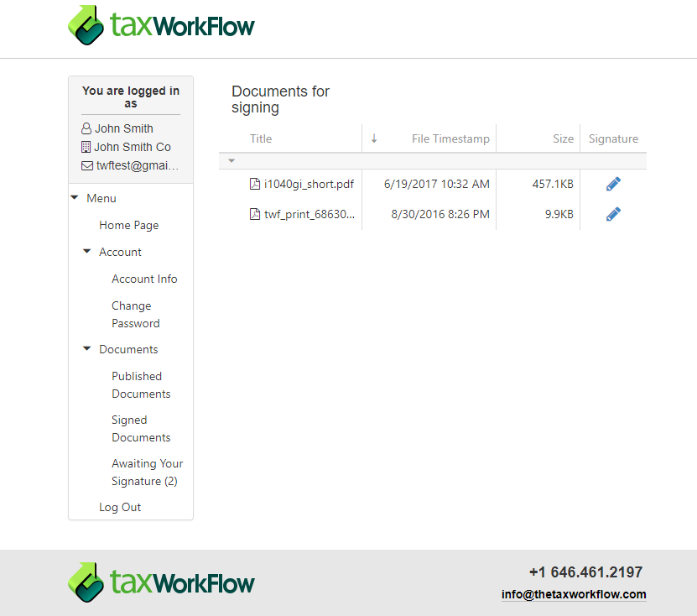Click the Menu label
This screenshot has height=616, width=697.
(101, 198)
